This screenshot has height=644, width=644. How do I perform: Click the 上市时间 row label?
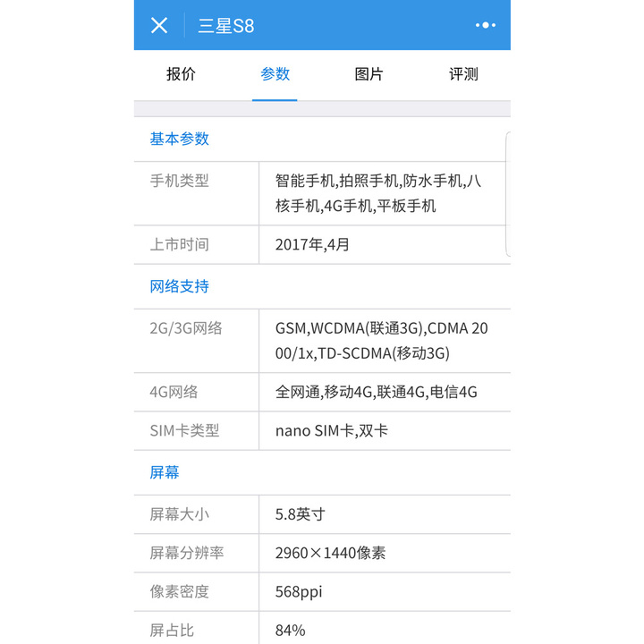180,244
